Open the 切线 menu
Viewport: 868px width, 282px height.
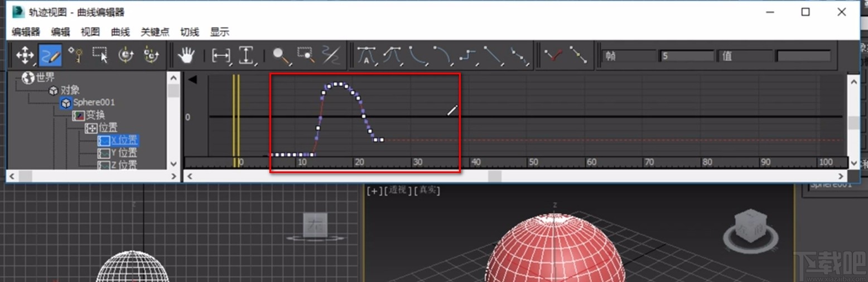[190, 32]
